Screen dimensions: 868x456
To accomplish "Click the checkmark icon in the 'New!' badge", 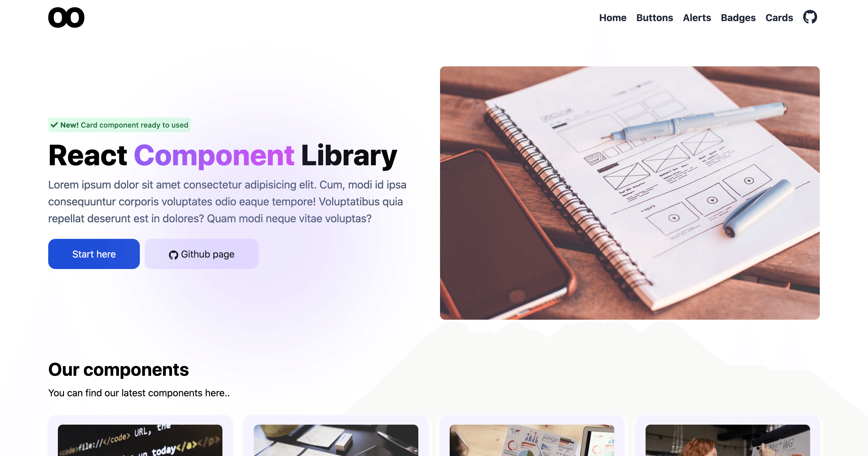I will pos(55,125).
